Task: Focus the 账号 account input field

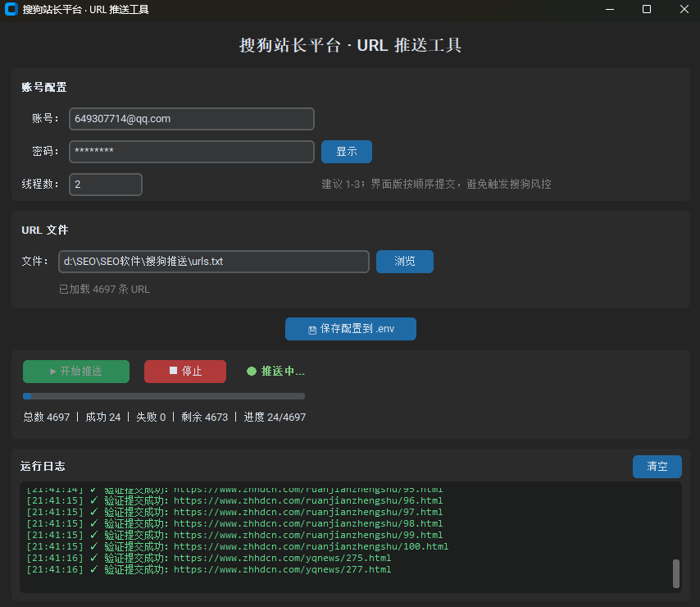Action: click(x=192, y=119)
